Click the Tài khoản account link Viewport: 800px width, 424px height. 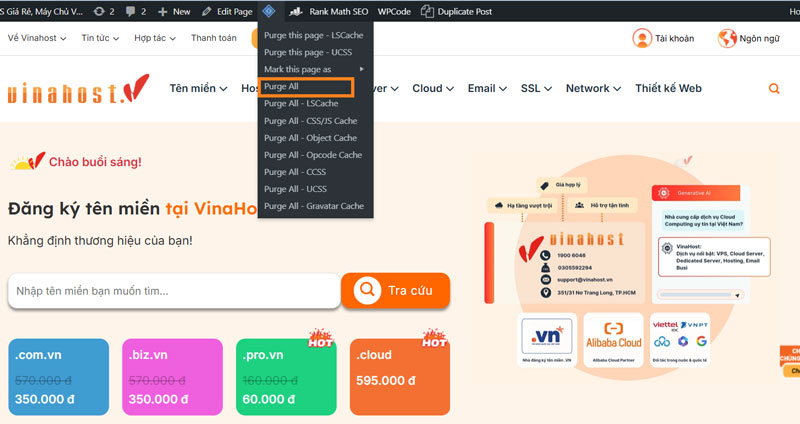[x=674, y=39]
